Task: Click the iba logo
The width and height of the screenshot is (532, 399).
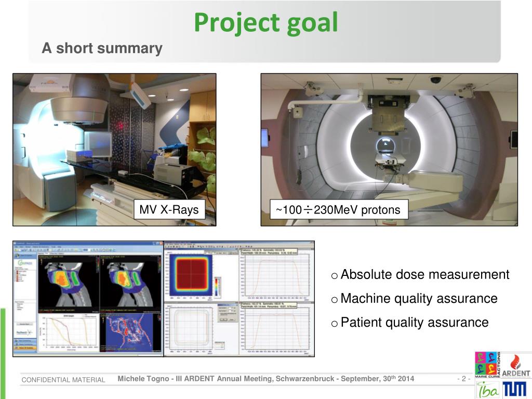Action: point(487,390)
